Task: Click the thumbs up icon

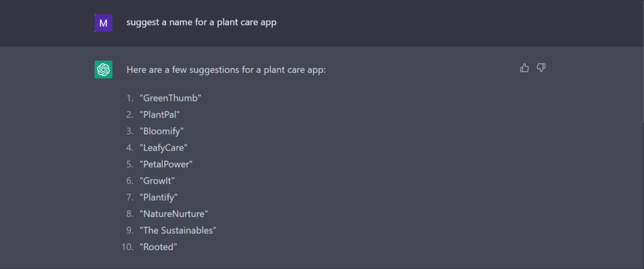Action: pyautogui.click(x=525, y=68)
